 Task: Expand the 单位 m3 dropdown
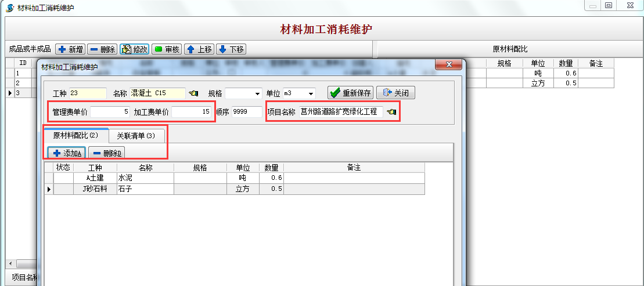coord(311,93)
